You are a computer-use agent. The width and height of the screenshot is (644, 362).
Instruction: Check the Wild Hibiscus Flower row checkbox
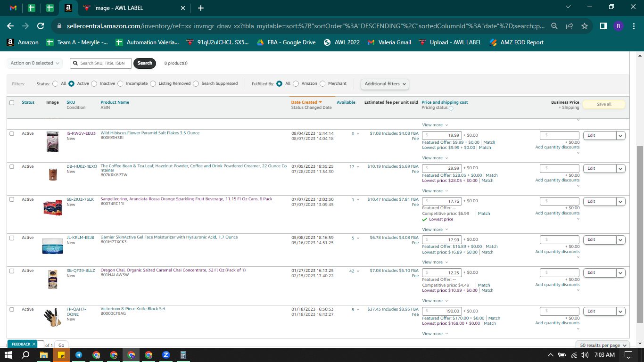12,133
